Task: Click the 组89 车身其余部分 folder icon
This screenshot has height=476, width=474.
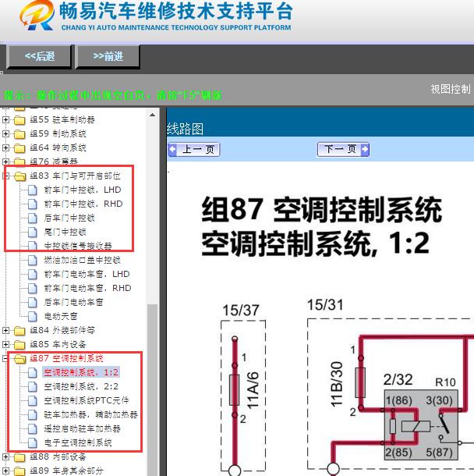Action: point(19,471)
